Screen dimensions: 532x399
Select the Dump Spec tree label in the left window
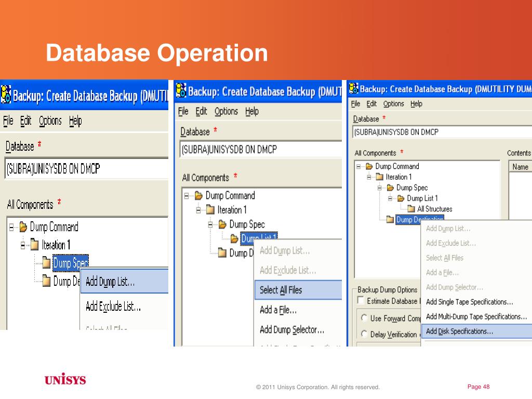[71, 263]
